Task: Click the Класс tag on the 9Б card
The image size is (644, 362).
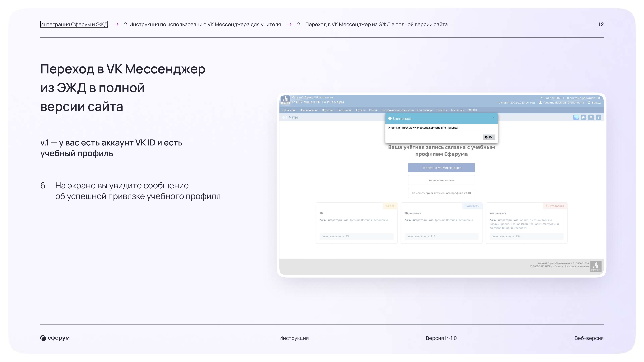Action: [x=390, y=206]
